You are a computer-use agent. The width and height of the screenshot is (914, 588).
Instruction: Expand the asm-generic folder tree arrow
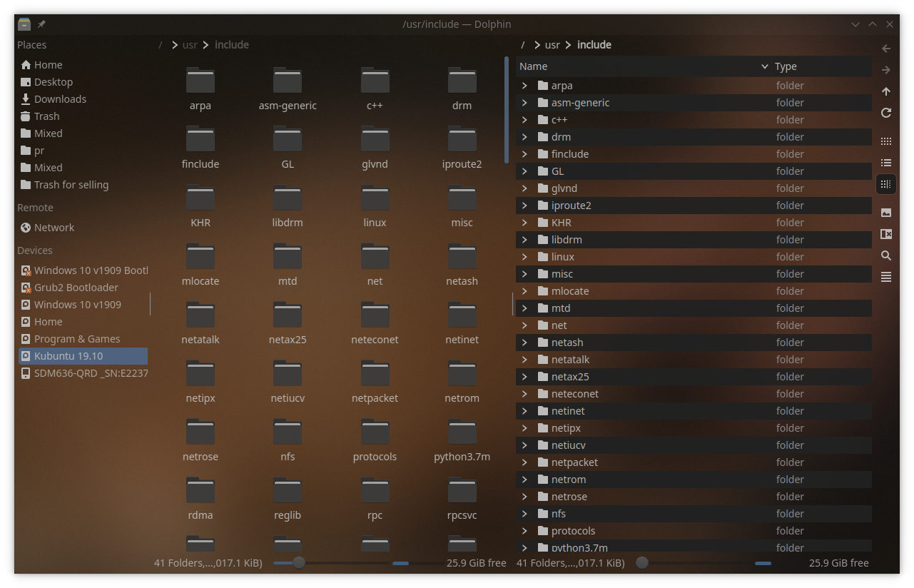pos(524,103)
